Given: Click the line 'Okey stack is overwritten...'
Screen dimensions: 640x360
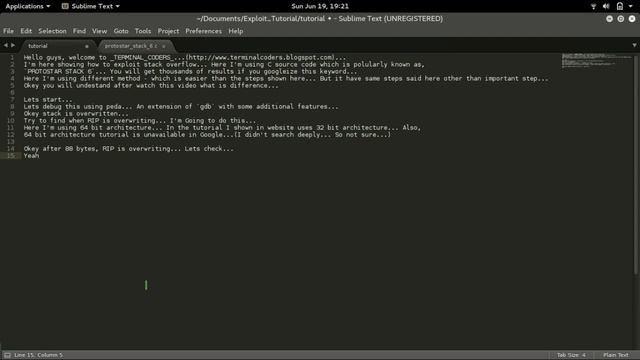Looking at the screenshot, I should 76,113.
